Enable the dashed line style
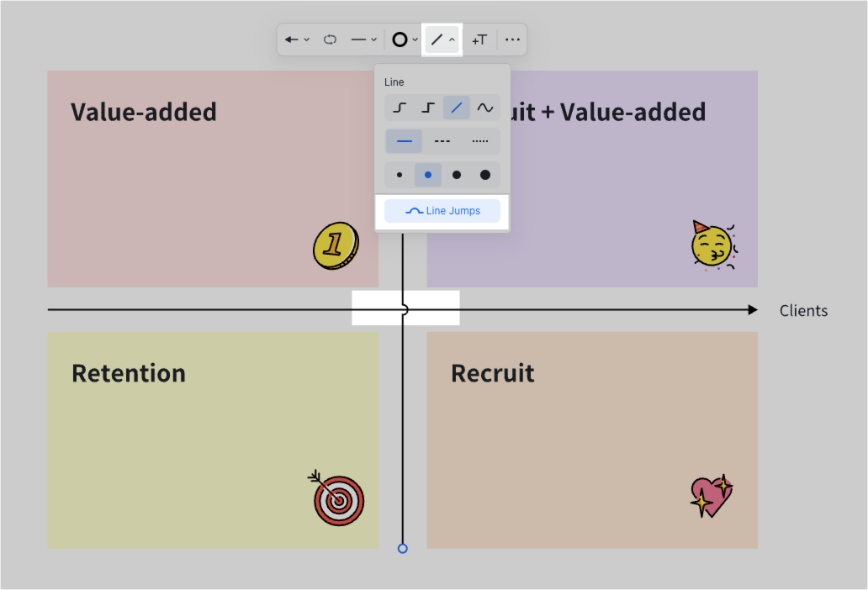 pyautogui.click(x=442, y=140)
